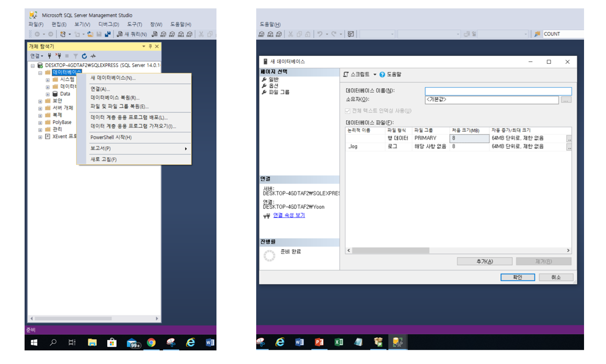Click the 추가(A) button

tap(485, 261)
